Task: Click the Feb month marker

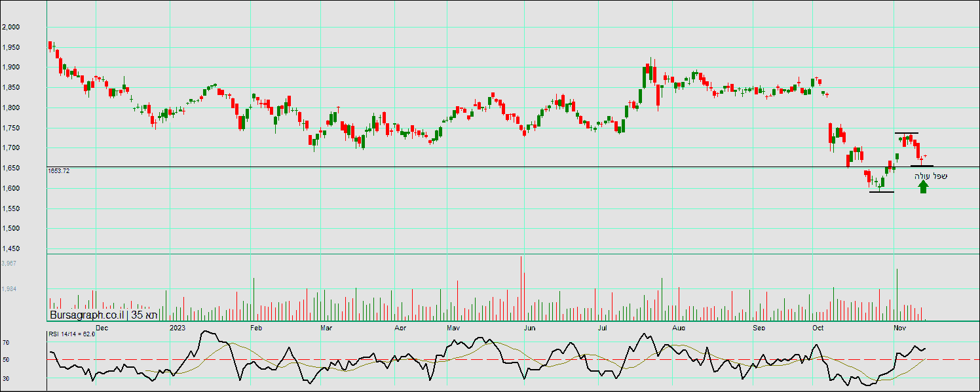Action: (256, 326)
